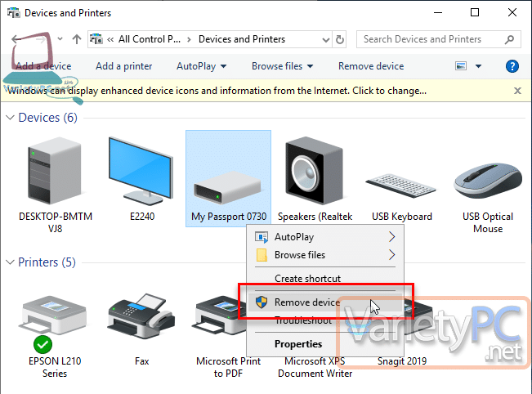Select the USB Keyboard device icon
532x394 pixels.
click(x=400, y=186)
